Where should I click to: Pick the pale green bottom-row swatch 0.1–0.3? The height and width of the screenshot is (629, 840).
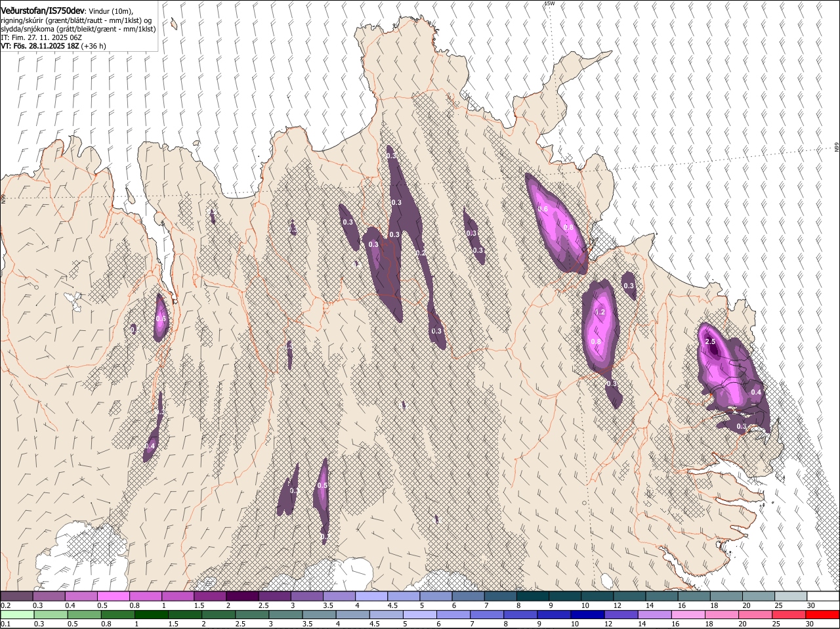(17, 615)
